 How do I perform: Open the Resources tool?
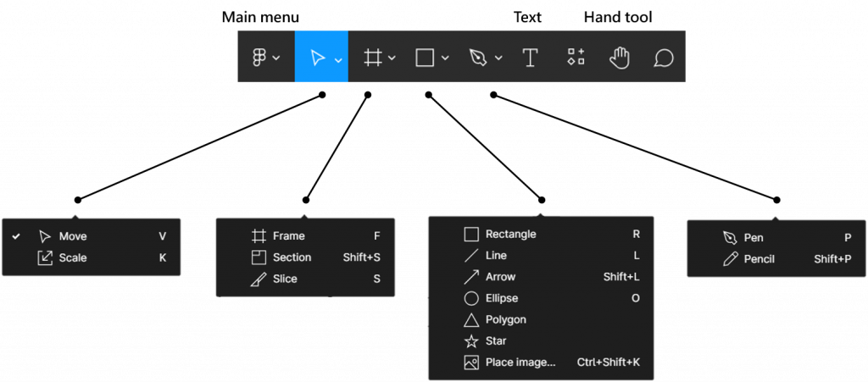point(576,58)
